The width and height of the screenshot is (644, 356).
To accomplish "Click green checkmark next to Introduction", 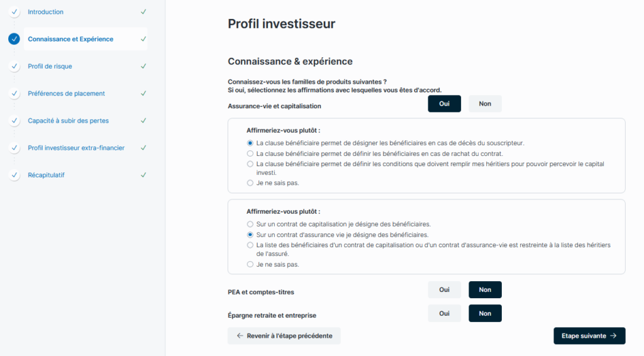I will (x=143, y=12).
